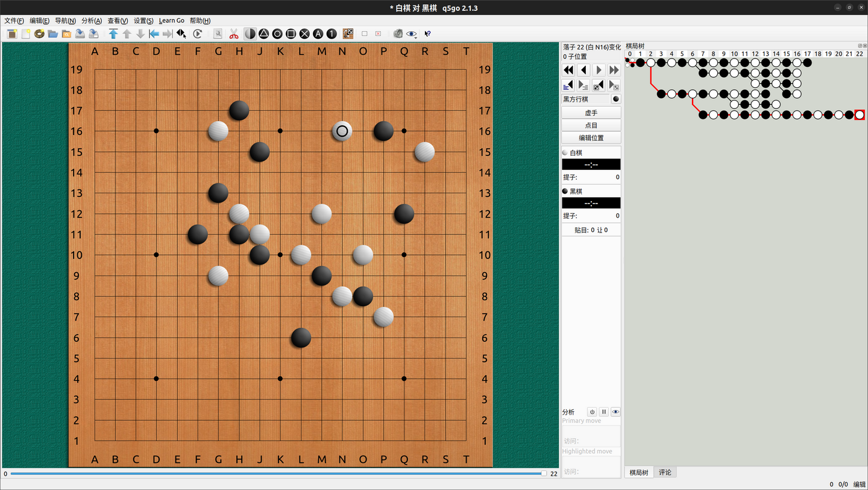
Task: Open the database folder icon with magnifier
Action: (x=66, y=34)
